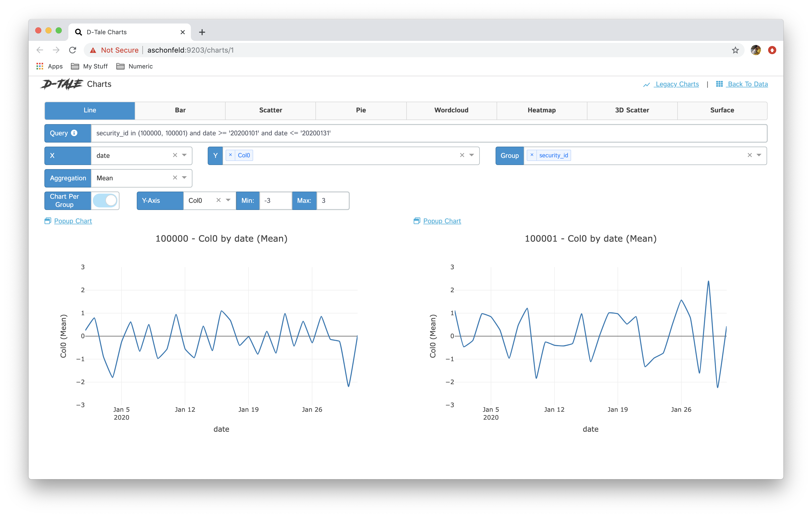Toggle the Chart Per Group switch
Viewport: 812px width, 517px height.
(105, 201)
